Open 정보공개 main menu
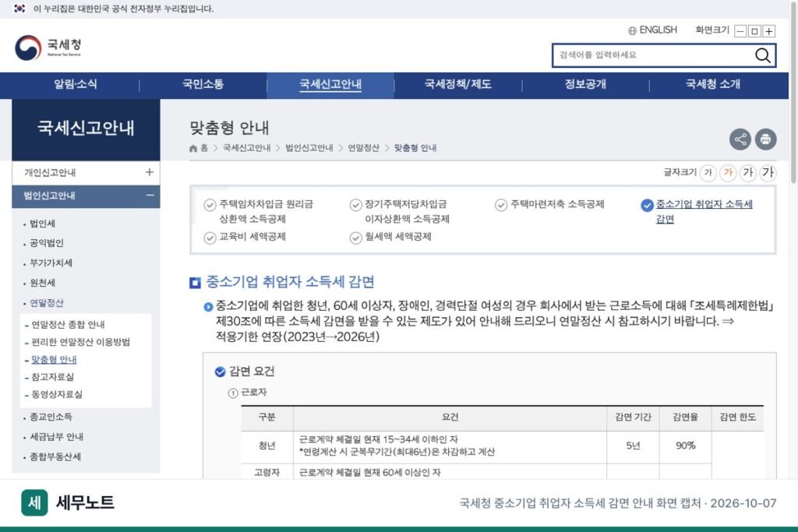The image size is (798, 532). tap(585, 84)
